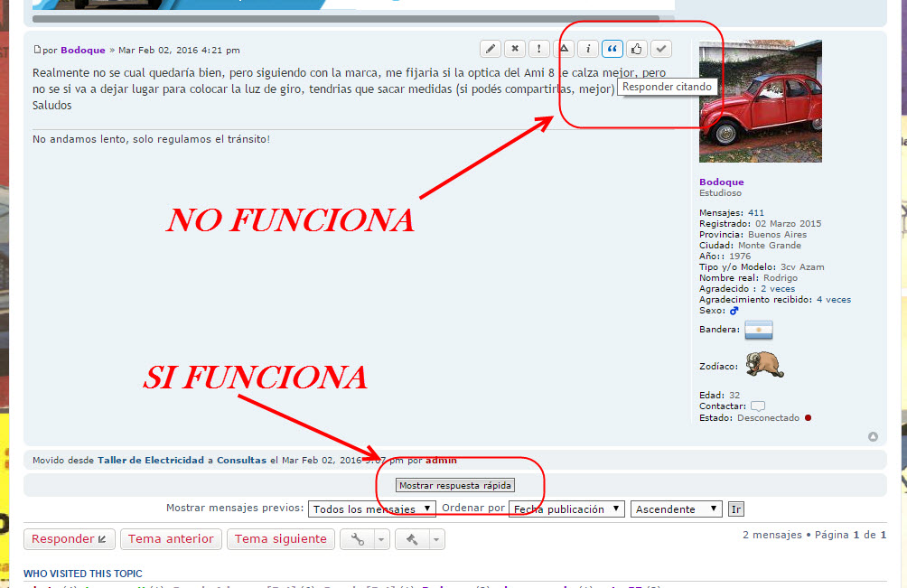This screenshot has width=907, height=588.
Task: Click the "4 veces" thanks received link
Action: pyautogui.click(x=834, y=300)
